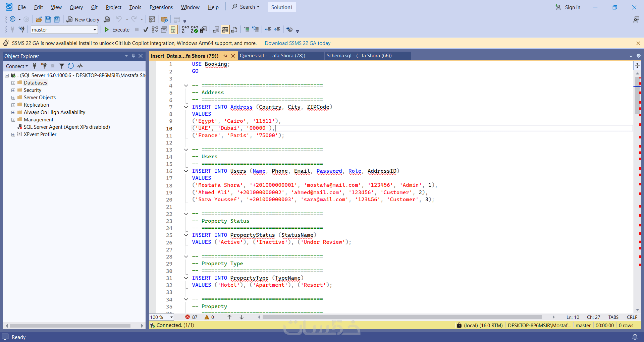
Task: Click the editor horizontal scrollbar
Action: pos(402,317)
